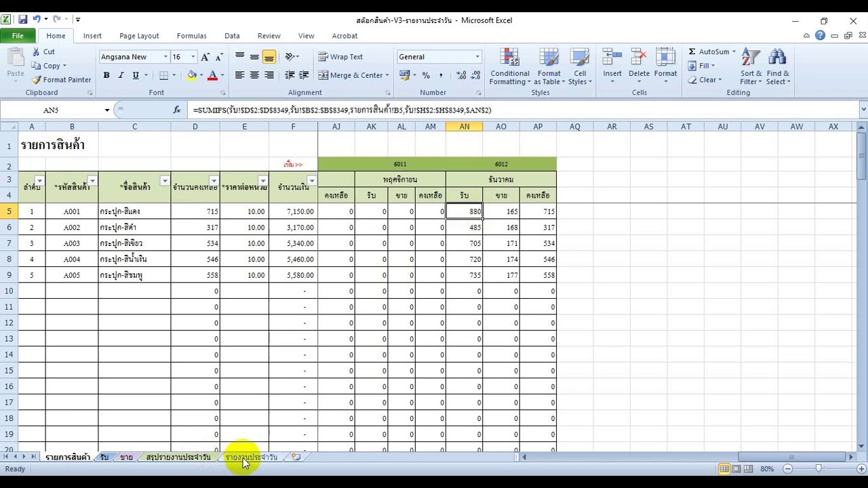Apply the red Font Color

pyautogui.click(x=213, y=75)
